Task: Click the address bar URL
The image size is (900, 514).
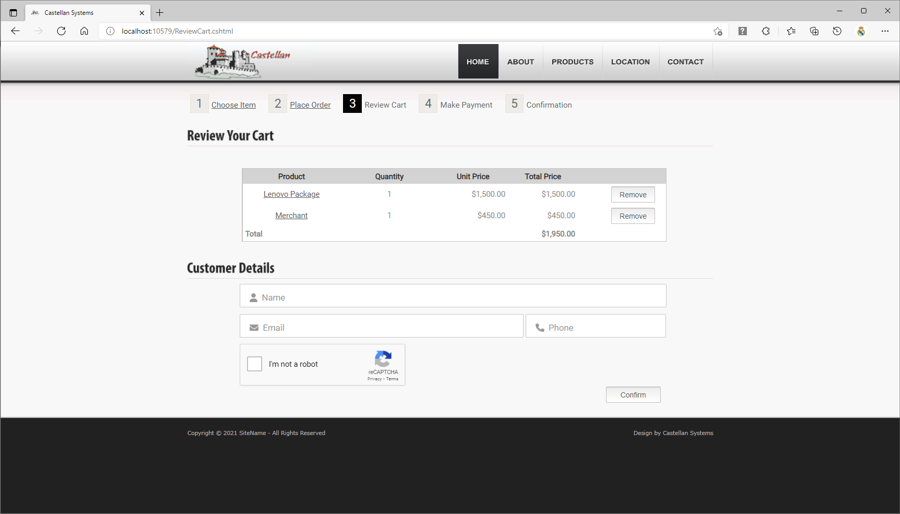Action: point(177,31)
